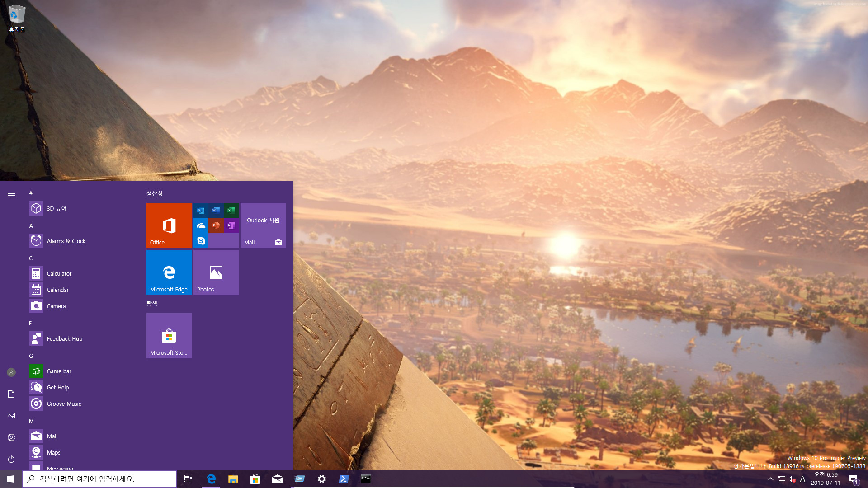Open PowerShell from taskbar
The width and height of the screenshot is (868, 488).
(344, 479)
